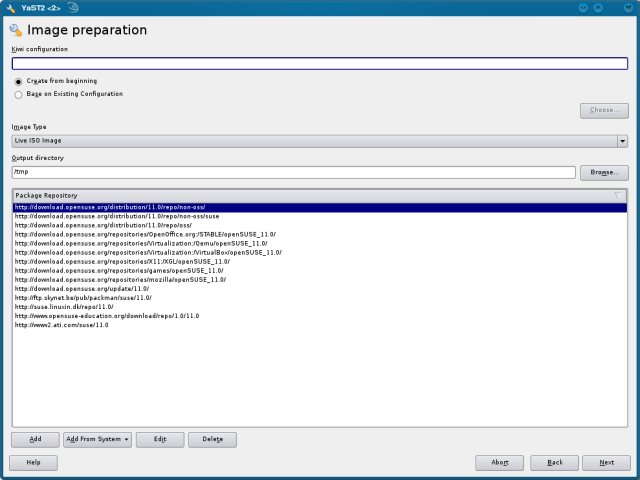
Task: Click Browse... for output directory
Action: coord(604,173)
